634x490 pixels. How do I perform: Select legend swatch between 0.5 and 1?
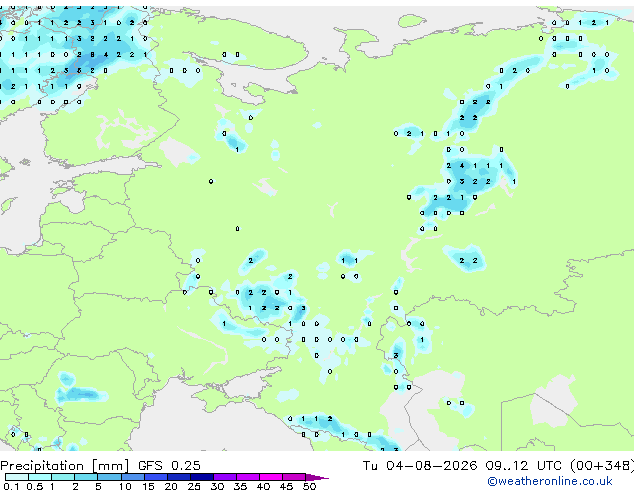pyautogui.click(x=40, y=477)
